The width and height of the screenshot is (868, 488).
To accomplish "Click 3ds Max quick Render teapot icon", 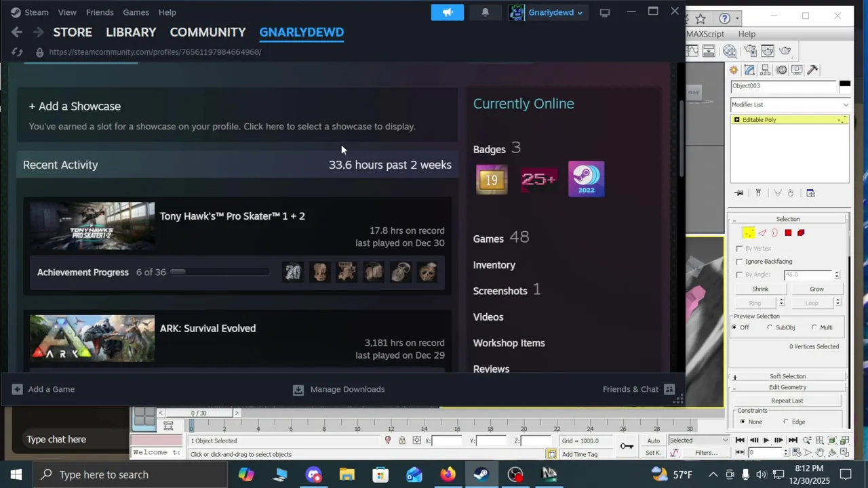I will (785, 51).
